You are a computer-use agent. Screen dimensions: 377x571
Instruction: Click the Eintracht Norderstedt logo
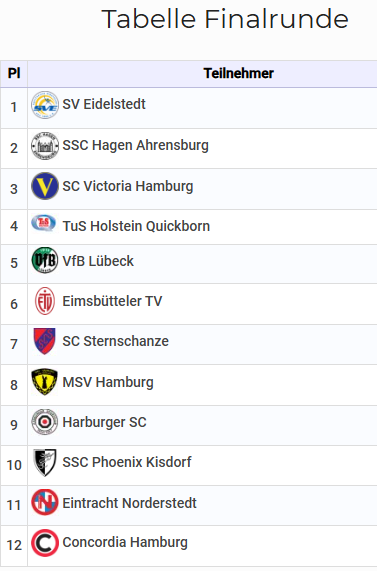45,503
